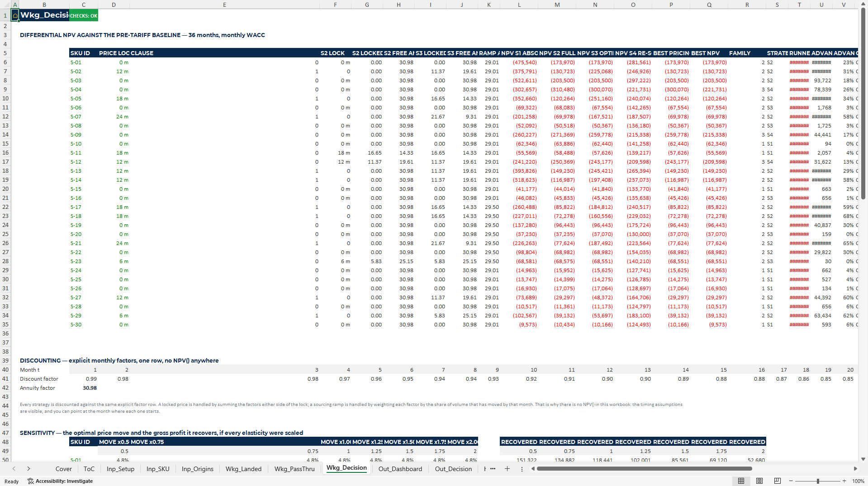Select column E header
The height and width of the screenshot is (486, 868).
pyautogui.click(x=224, y=5)
